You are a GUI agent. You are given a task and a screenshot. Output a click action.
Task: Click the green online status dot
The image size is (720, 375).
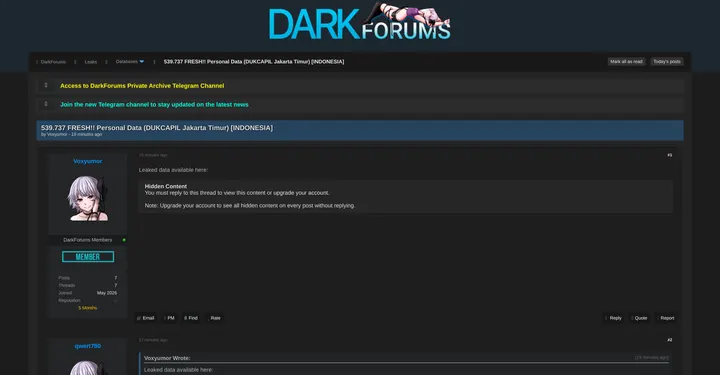click(124, 240)
